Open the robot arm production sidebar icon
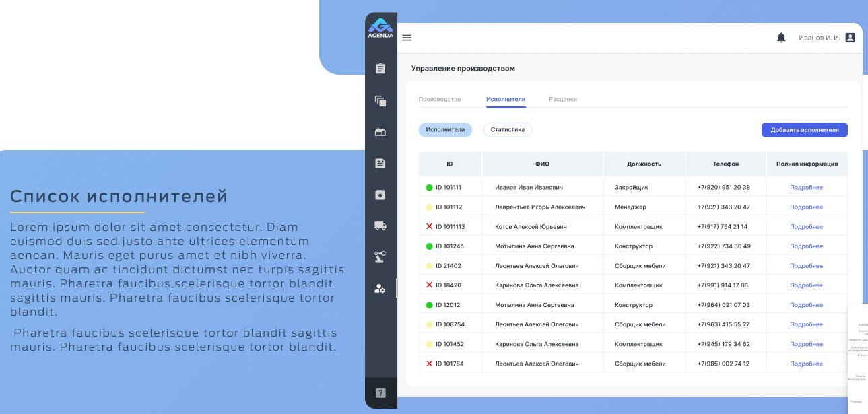 [380, 256]
